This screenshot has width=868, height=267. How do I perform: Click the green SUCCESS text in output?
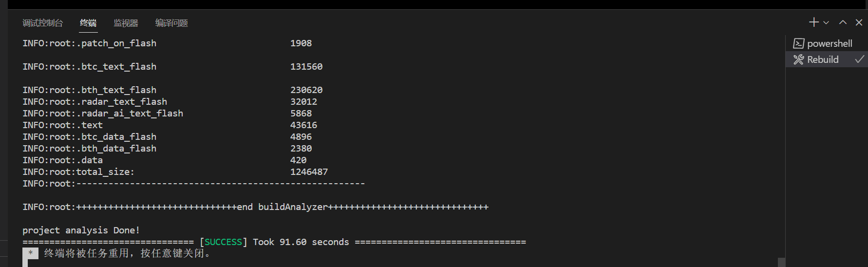[x=223, y=242]
